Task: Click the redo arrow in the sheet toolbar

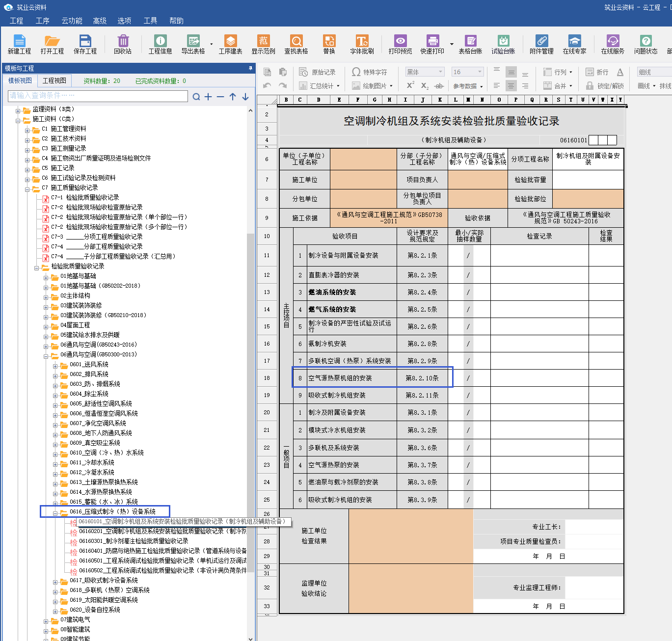Action: point(283,86)
